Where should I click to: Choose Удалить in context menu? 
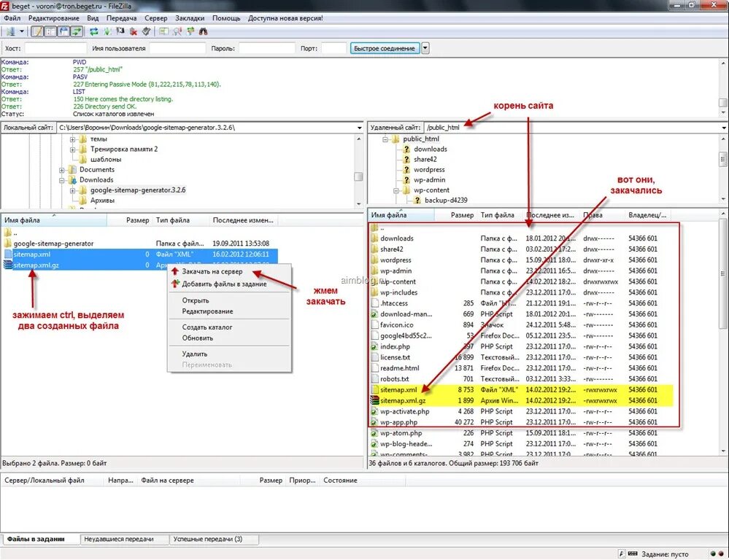229,354
